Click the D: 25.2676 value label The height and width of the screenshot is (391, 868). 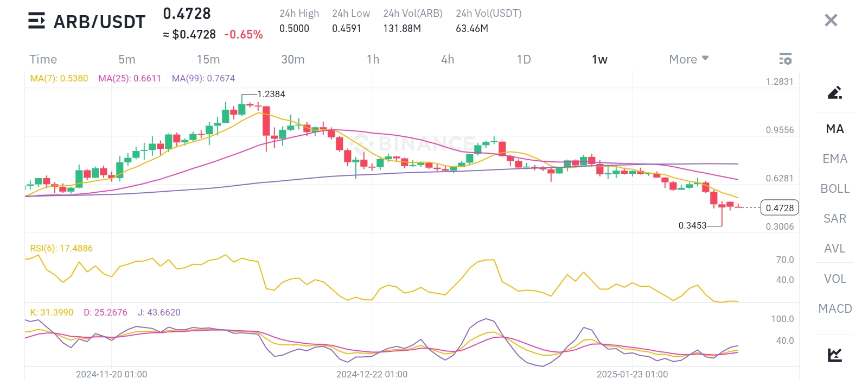tap(105, 312)
